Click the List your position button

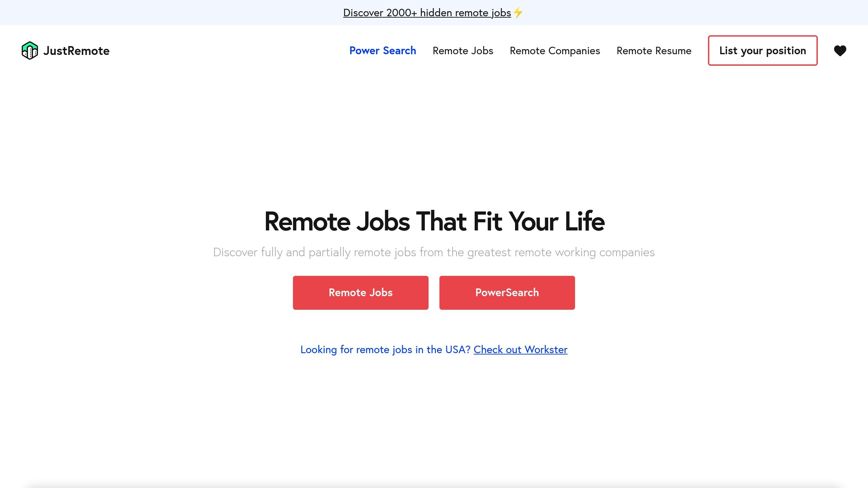(x=763, y=50)
